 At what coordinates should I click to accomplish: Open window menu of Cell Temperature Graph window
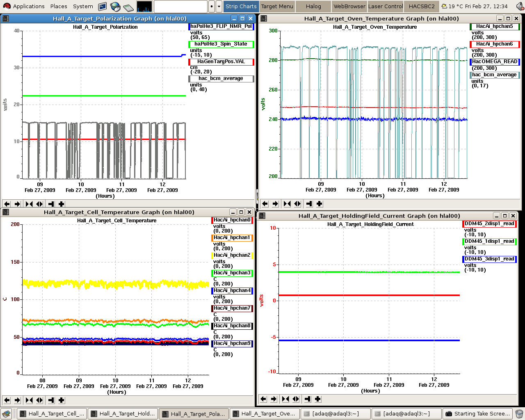click(x=6, y=212)
